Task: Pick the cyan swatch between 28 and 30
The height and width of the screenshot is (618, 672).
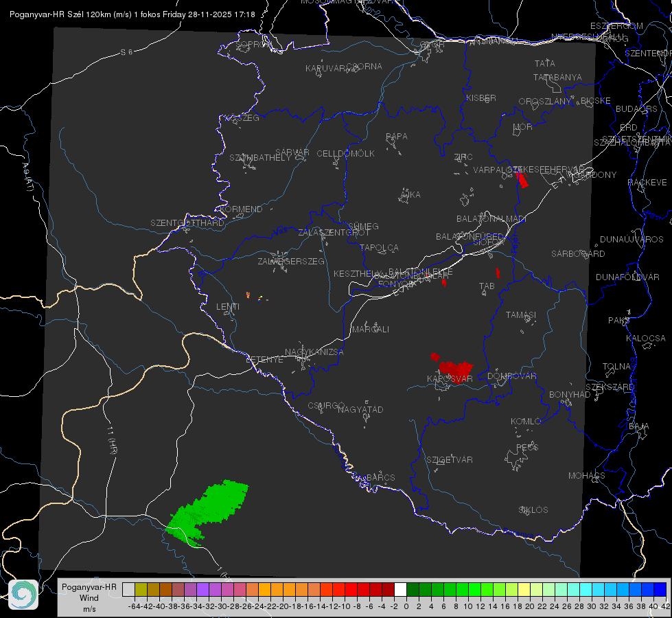Action: (586, 590)
